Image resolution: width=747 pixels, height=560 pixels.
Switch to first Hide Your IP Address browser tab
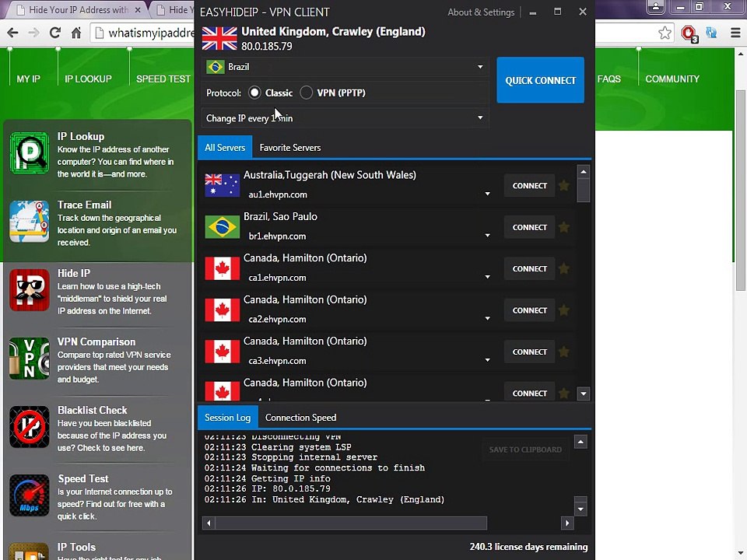(79, 9)
